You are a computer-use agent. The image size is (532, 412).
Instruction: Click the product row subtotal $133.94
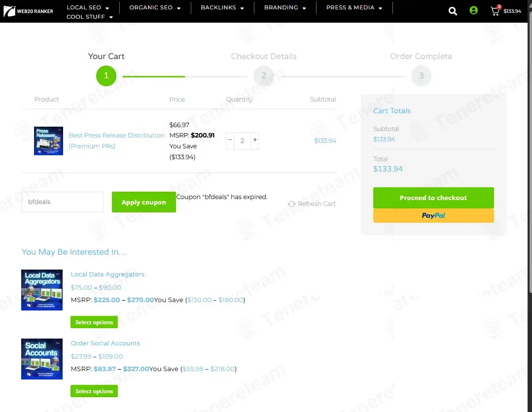[325, 141]
